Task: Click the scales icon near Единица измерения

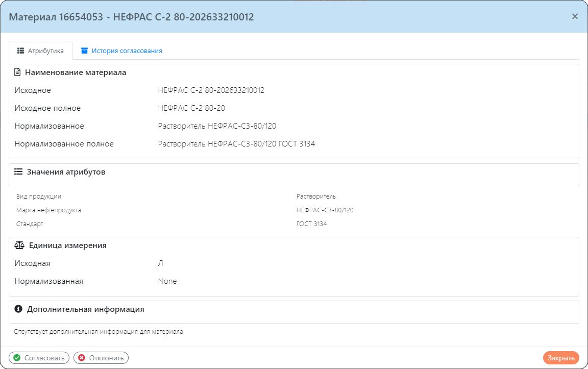Action: [19, 245]
